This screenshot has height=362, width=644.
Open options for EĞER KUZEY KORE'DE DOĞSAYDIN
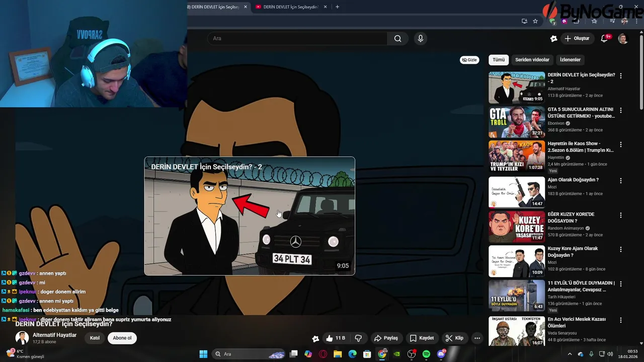pos(621,215)
